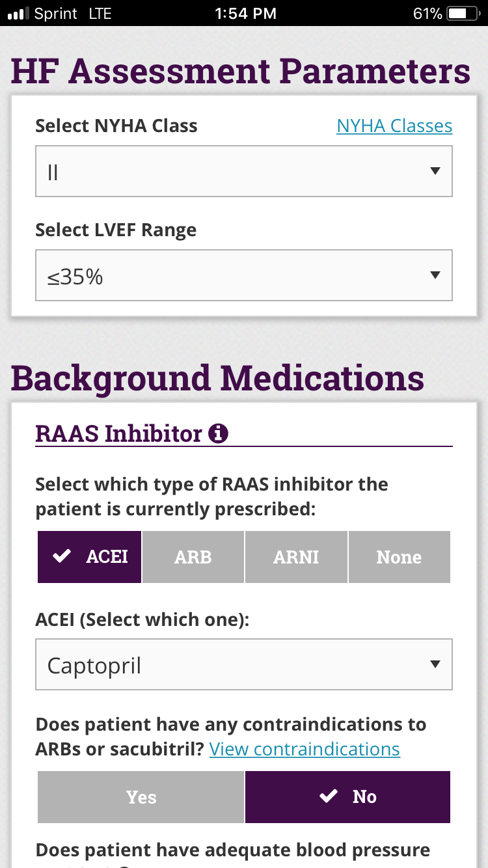Choose None for RAAS inhibitor
This screenshot has width=488, height=868.
click(399, 557)
